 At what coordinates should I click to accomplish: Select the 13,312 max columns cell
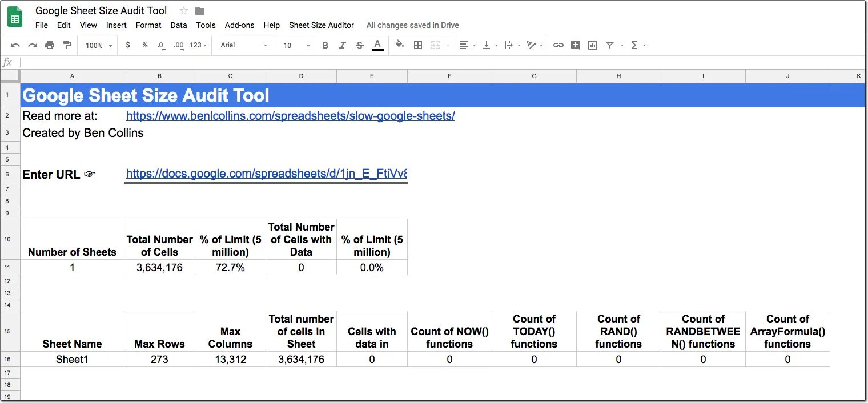pos(230,359)
